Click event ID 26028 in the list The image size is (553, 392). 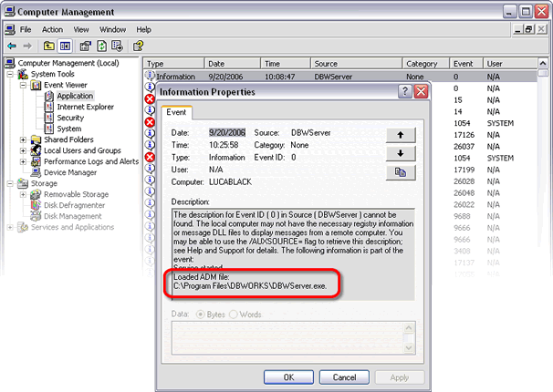pyautogui.click(x=464, y=181)
